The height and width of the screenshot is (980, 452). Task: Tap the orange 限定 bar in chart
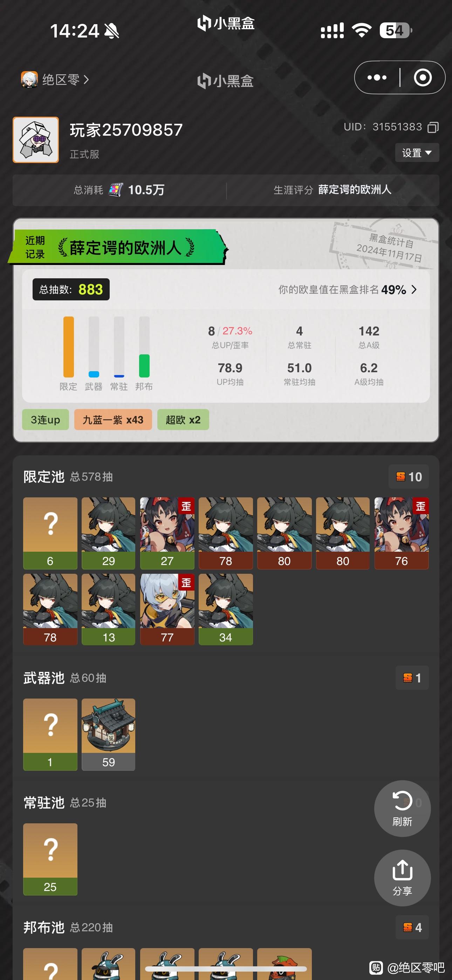click(68, 347)
